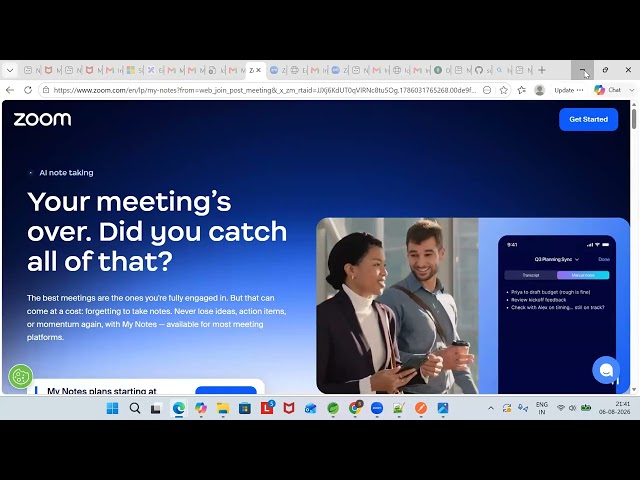Click the Zoom logo
The image size is (640, 480).
click(42, 119)
